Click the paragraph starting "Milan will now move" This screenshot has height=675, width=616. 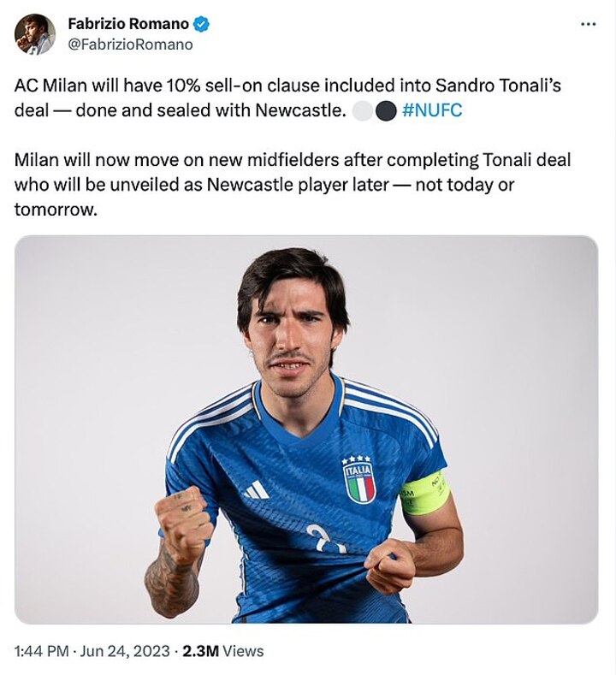click(293, 185)
